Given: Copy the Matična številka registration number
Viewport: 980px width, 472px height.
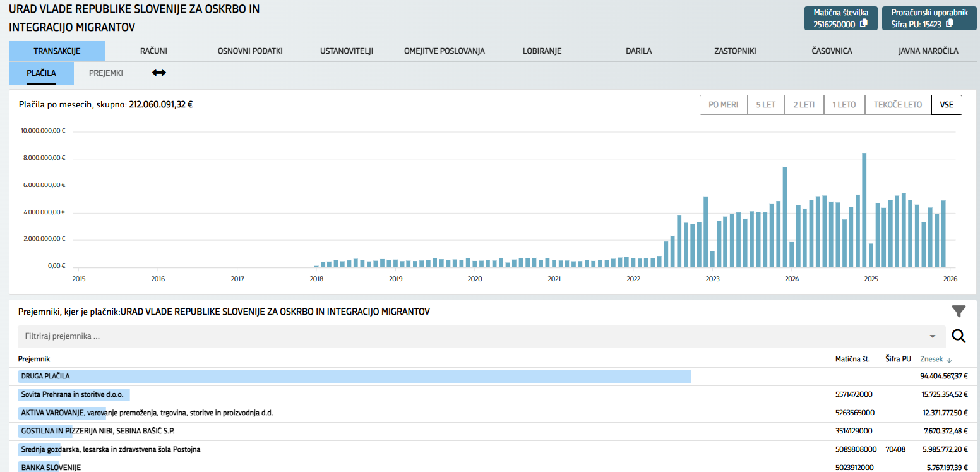Looking at the screenshot, I should 864,24.
